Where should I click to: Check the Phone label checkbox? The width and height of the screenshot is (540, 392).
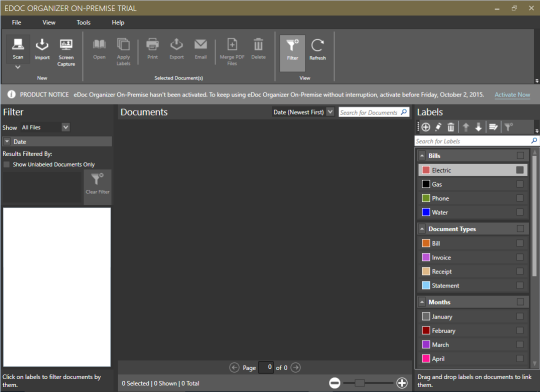point(520,198)
